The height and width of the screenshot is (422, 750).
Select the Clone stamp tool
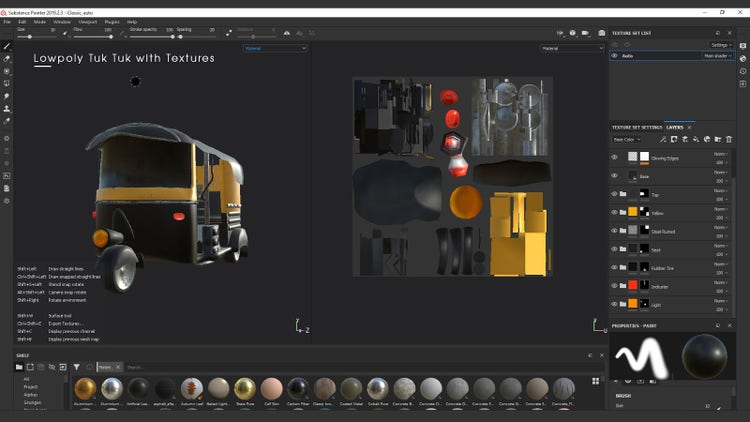7,109
